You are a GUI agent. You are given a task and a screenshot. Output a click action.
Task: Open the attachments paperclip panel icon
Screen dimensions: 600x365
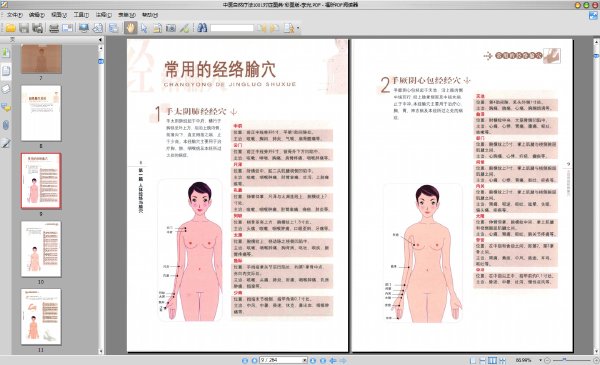click(6, 125)
